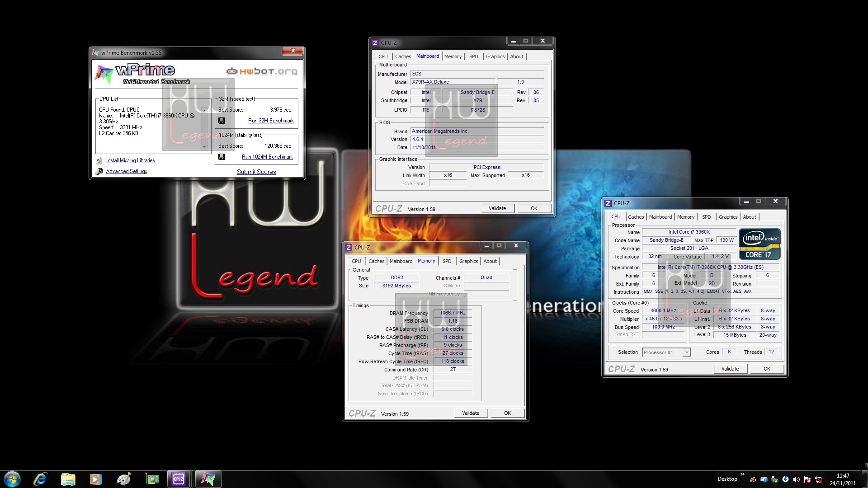This screenshot has width=868, height=488.
Task: Click the CPU-Z title icon of the CPU window
Action: pyautogui.click(x=608, y=203)
